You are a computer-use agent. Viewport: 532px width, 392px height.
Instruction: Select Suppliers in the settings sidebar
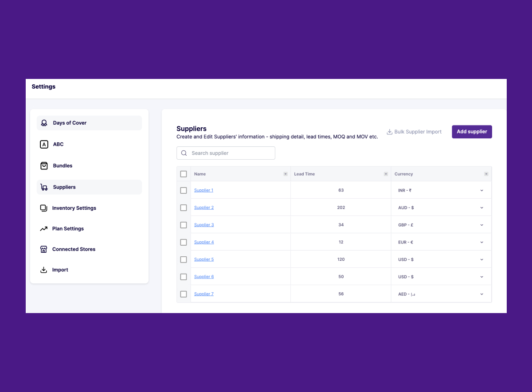pos(89,187)
